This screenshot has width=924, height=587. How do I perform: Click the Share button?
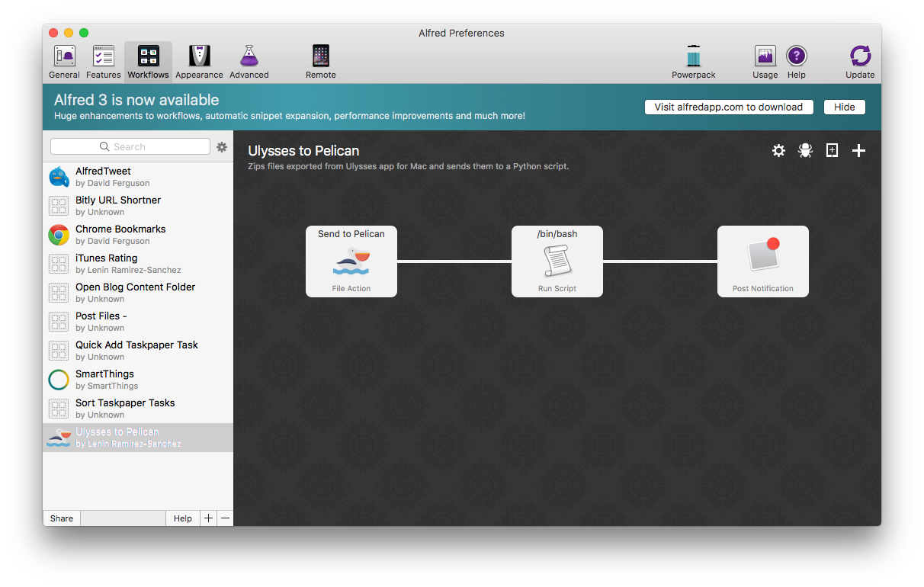pyautogui.click(x=62, y=518)
